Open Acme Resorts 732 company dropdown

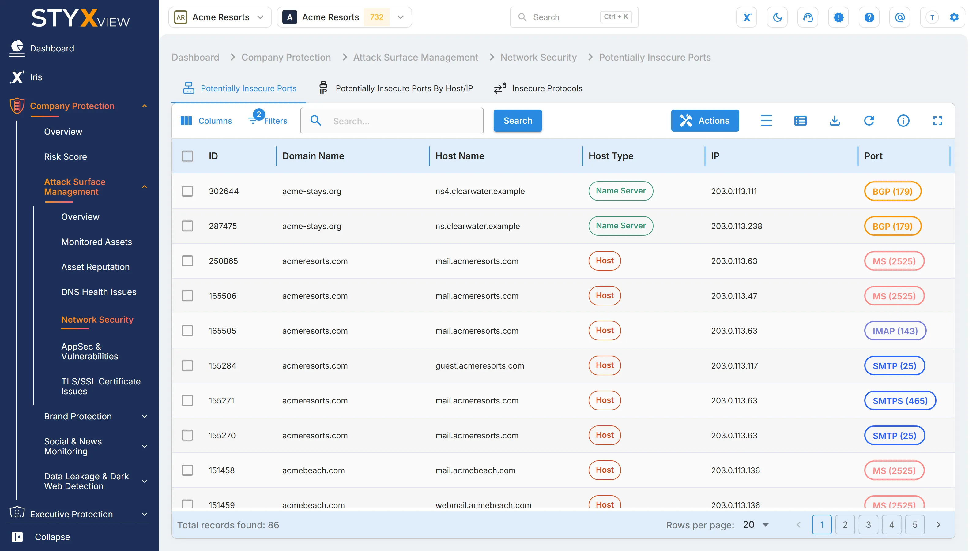coord(344,17)
